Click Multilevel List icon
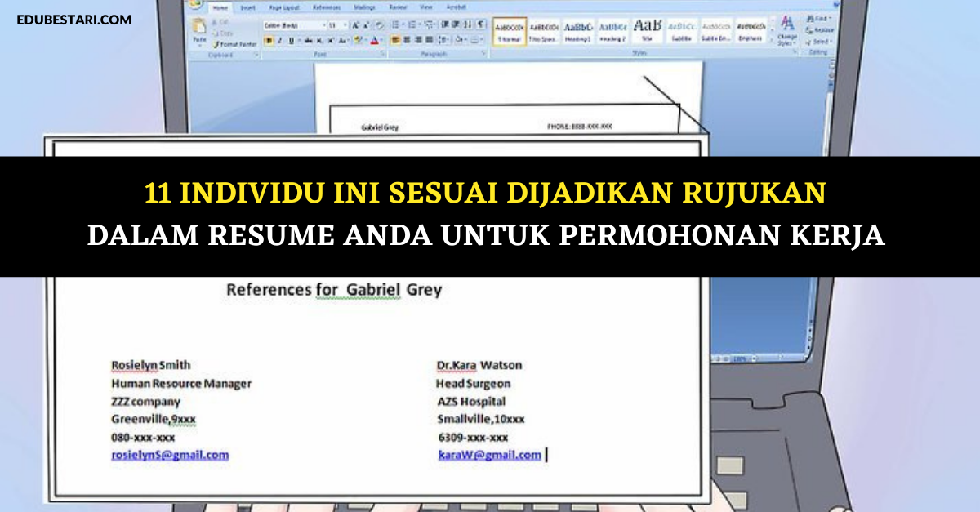 (x=428, y=24)
